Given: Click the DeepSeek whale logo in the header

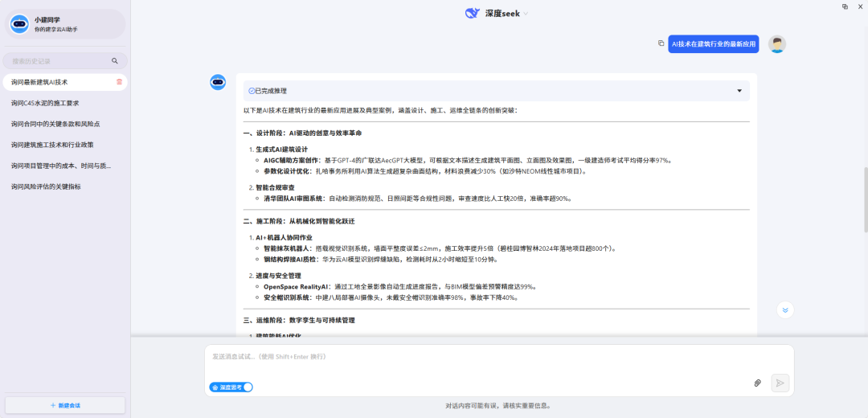Looking at the screenshot, I should tap(473, 13).
